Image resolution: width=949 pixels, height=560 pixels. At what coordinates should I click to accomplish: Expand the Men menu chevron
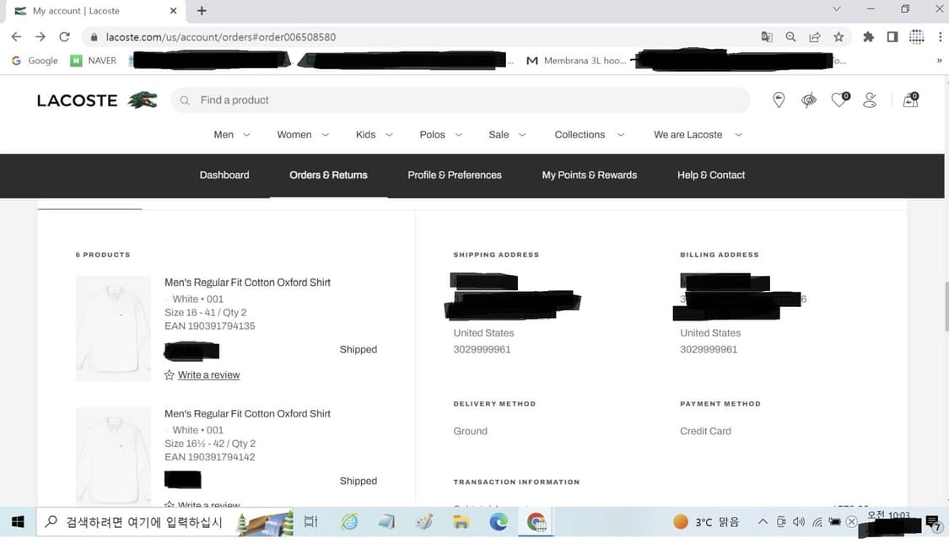pos(246,135)
